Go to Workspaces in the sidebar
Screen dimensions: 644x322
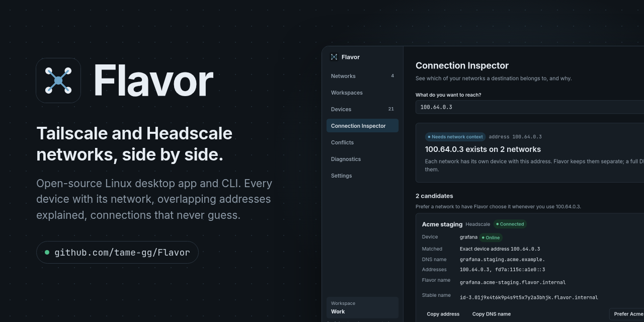pyautogui.click(x=362, y=93)
